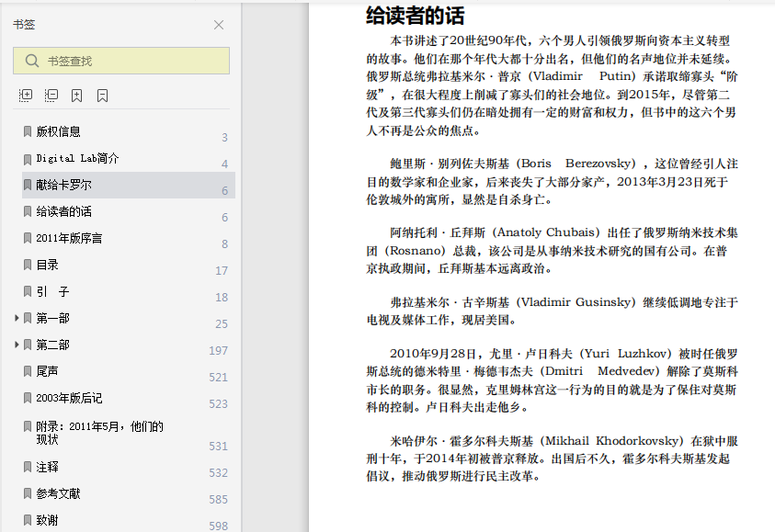Click bookmark icon beside 致谢

28,520
